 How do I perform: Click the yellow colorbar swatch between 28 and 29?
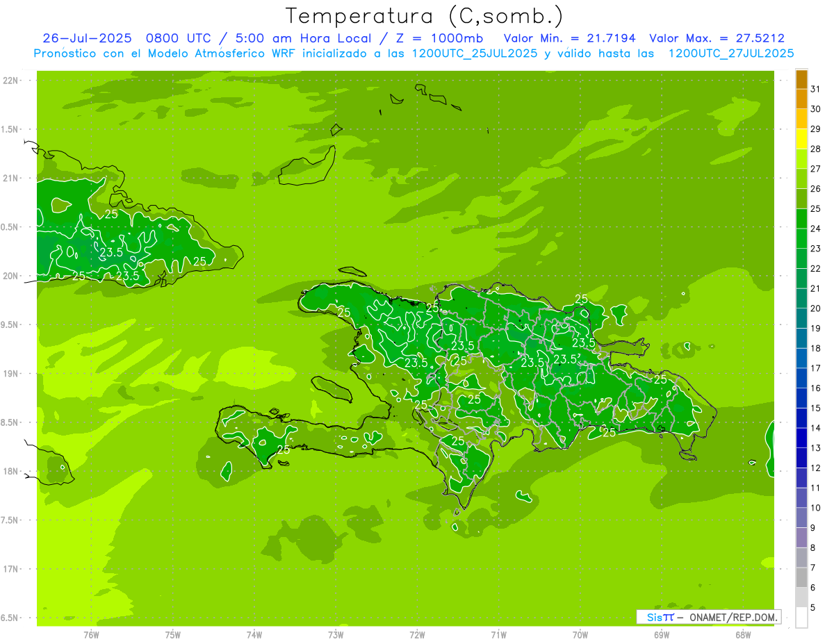801,139
